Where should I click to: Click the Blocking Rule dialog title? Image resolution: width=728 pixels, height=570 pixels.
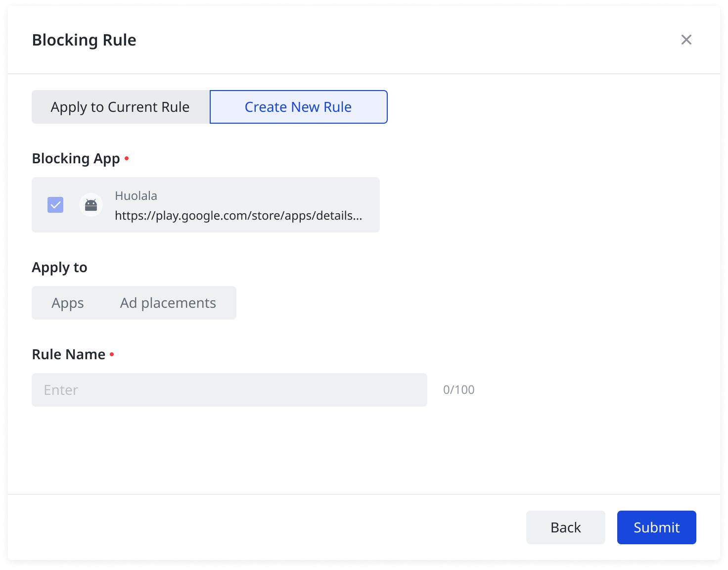(84, 40)
